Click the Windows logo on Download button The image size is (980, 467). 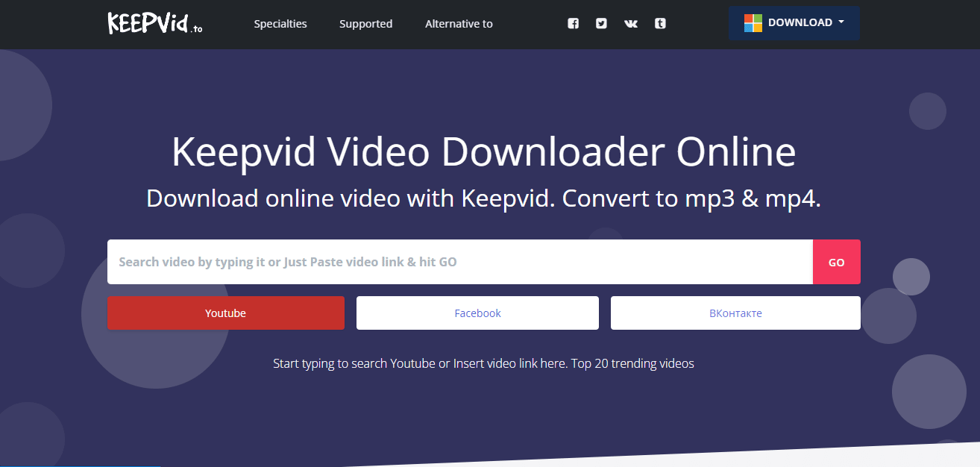coord(753,23)
